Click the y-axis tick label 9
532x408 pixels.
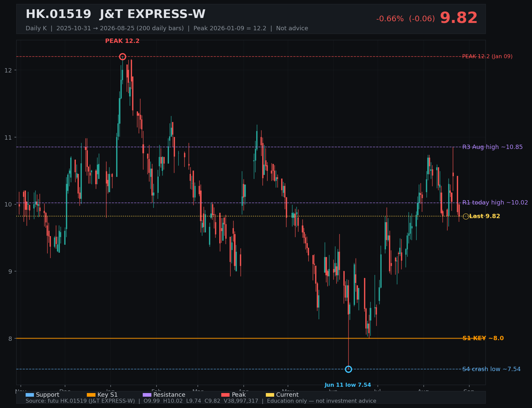tap(10, 271)
